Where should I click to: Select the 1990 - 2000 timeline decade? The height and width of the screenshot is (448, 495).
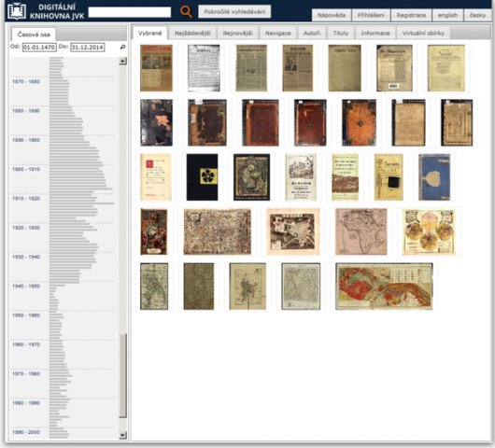(26, 432)
